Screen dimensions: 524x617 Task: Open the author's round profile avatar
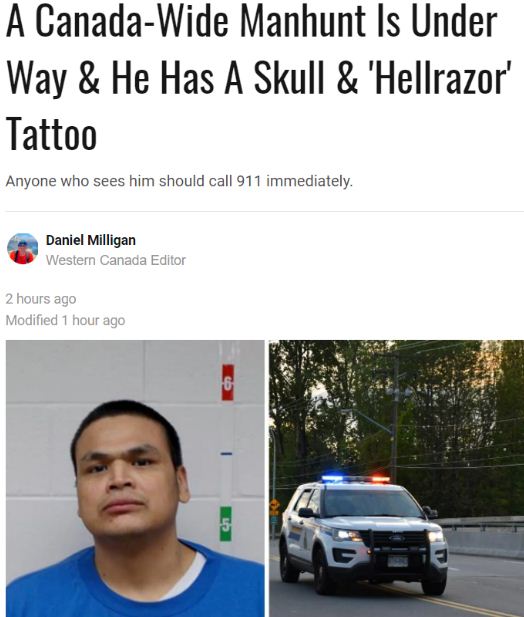[x=22, y=248]
